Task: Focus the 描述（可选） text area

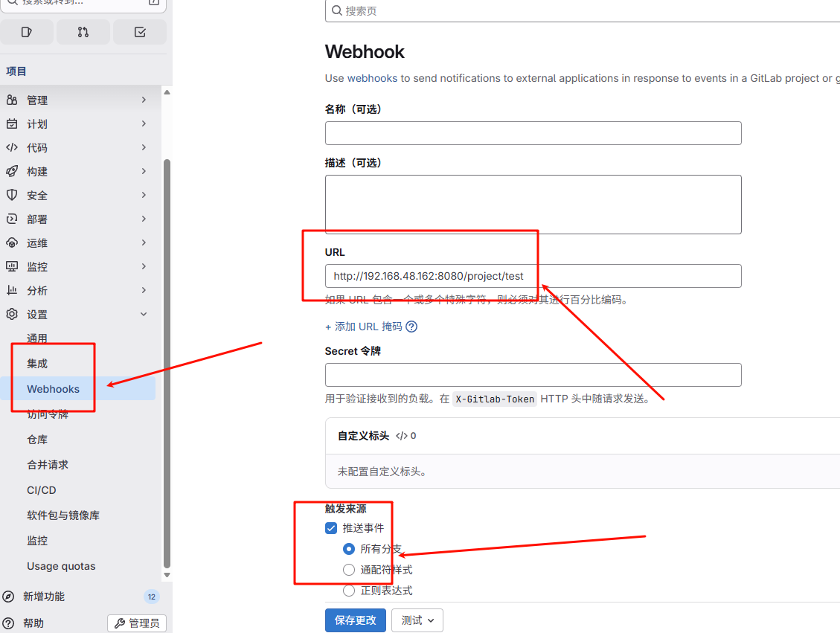Action: click(533, 205)
